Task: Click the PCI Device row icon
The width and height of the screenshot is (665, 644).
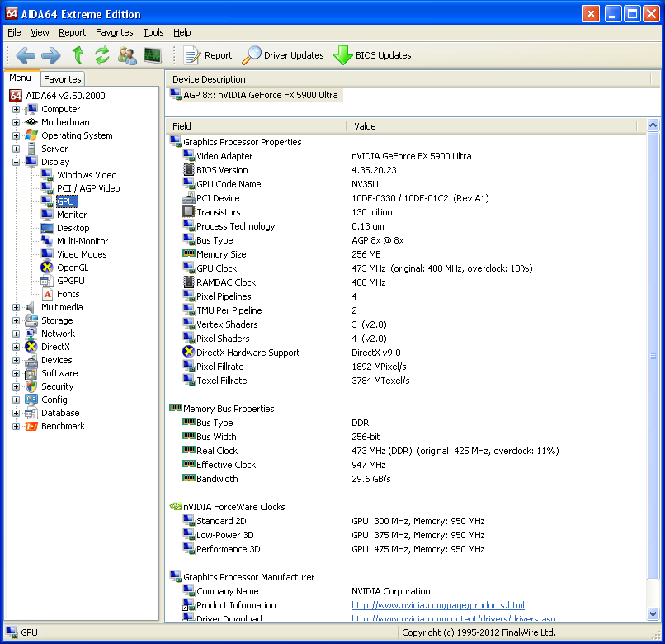Action: [189, 198]
